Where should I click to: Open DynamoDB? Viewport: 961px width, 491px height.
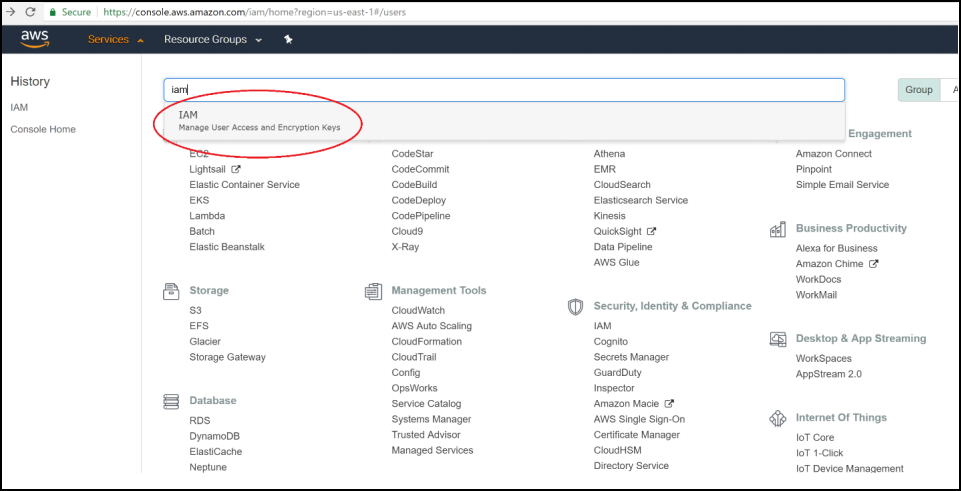point(215,436)
